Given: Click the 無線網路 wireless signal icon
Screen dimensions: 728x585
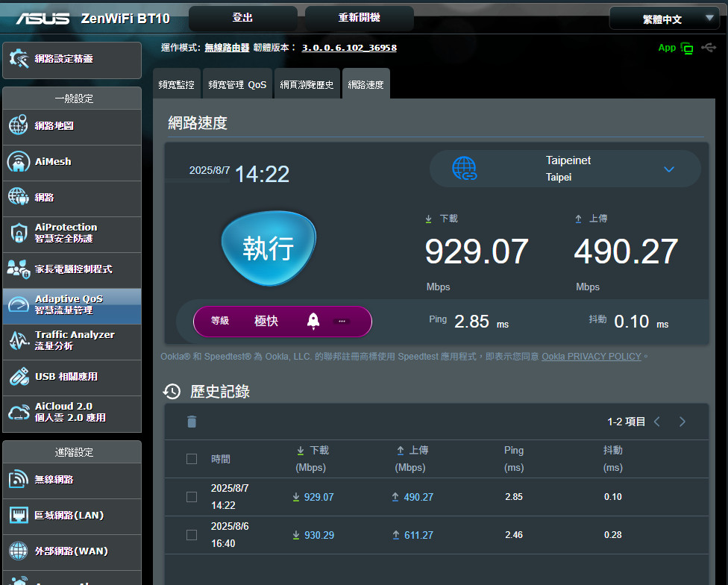Looking at the screenshot, I should pos(19,479).
